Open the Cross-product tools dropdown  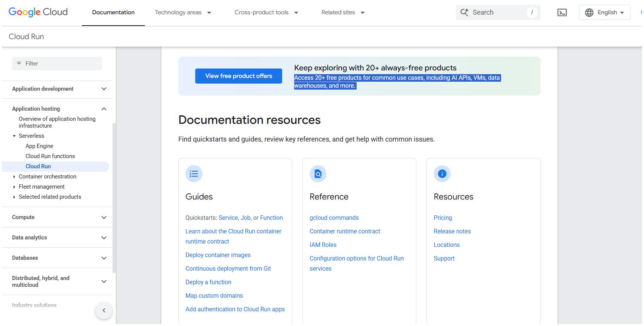pyautogui.click(x=266, y=12)
